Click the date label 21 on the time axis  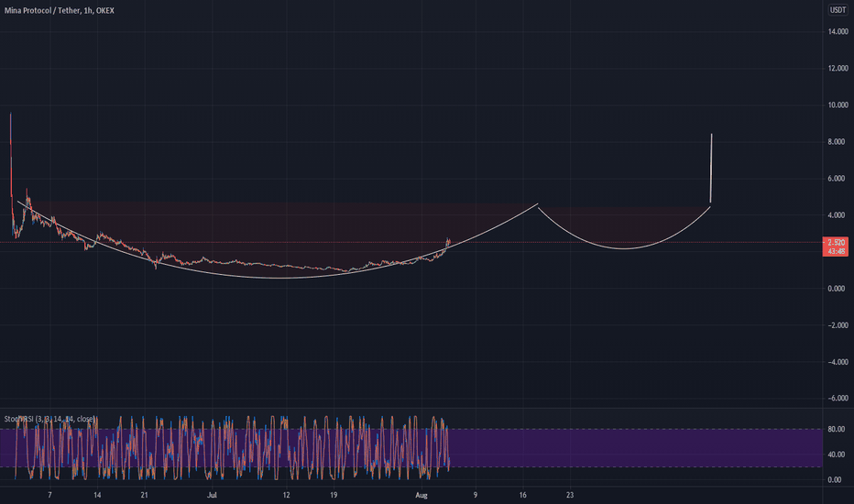tap(145, 495)
